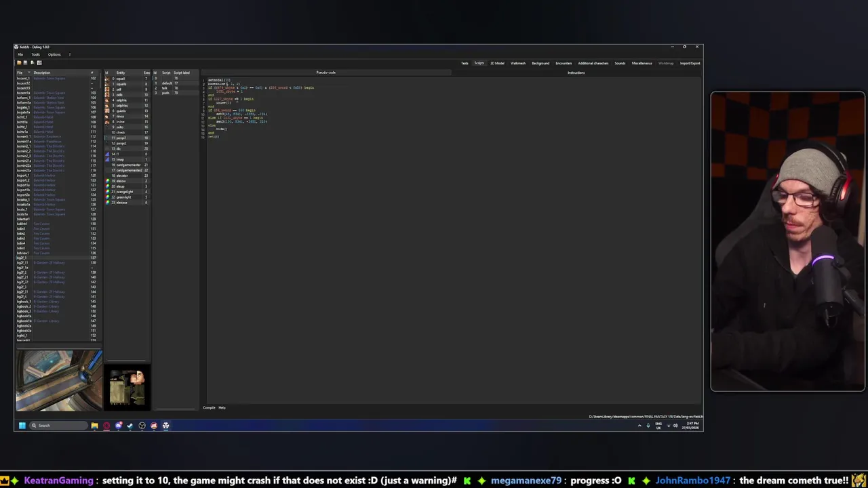Viewport: 868px width, 488px height.
Task: Click the Entity column header
Action: 129,73
